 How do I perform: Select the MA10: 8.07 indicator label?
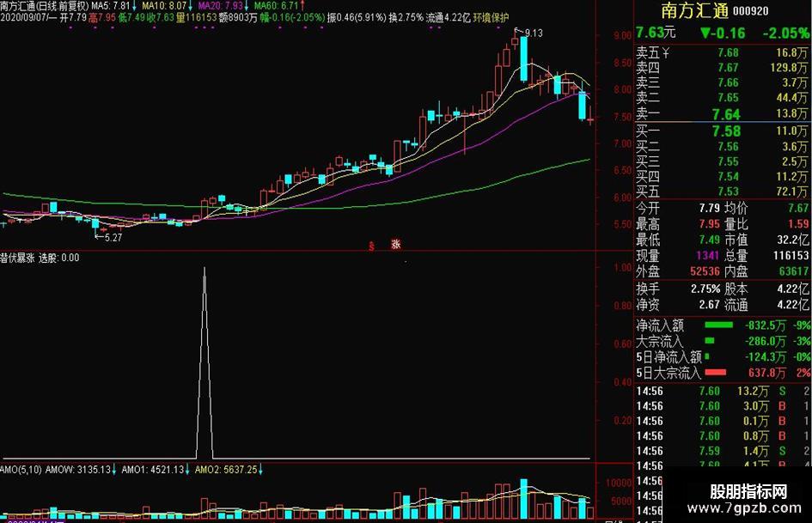pos(163,6)
